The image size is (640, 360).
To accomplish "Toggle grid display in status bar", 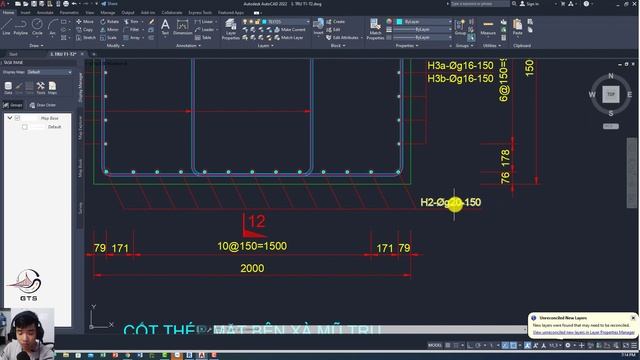I will pos(448,345).
